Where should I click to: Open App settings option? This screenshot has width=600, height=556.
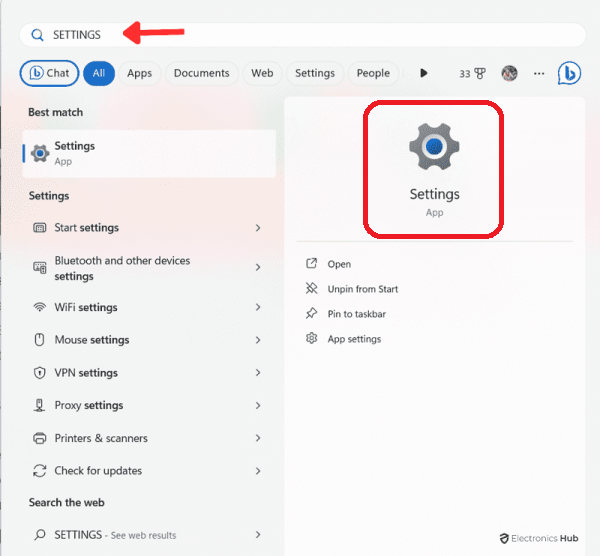tap(354, 339)
